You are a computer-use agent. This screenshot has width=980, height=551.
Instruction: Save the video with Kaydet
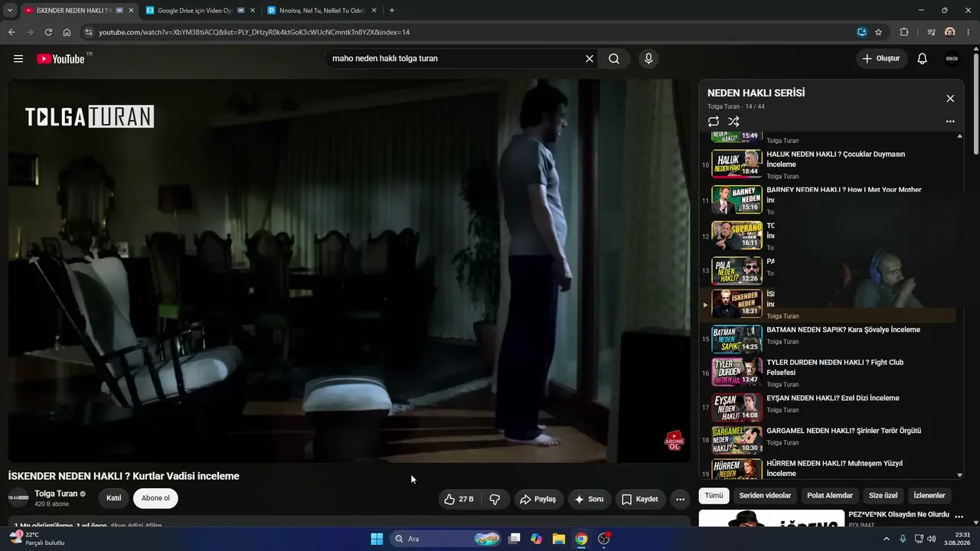pyautogui.click(x=640, y=499)
